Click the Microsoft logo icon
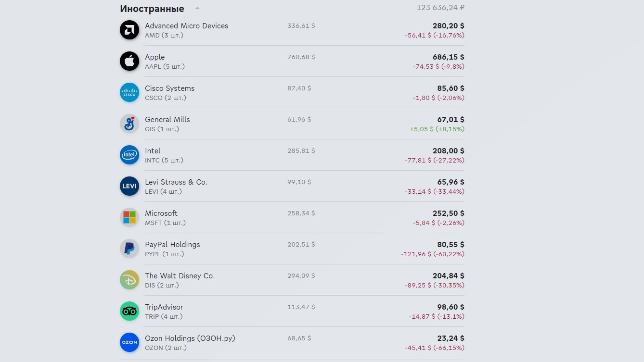Screen dimensions: 644x362 coord(129,217)
